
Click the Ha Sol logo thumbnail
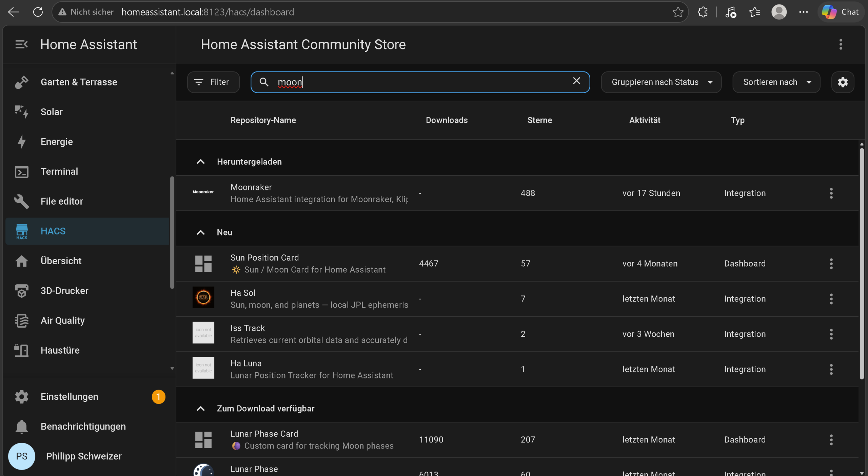(203, 297)
